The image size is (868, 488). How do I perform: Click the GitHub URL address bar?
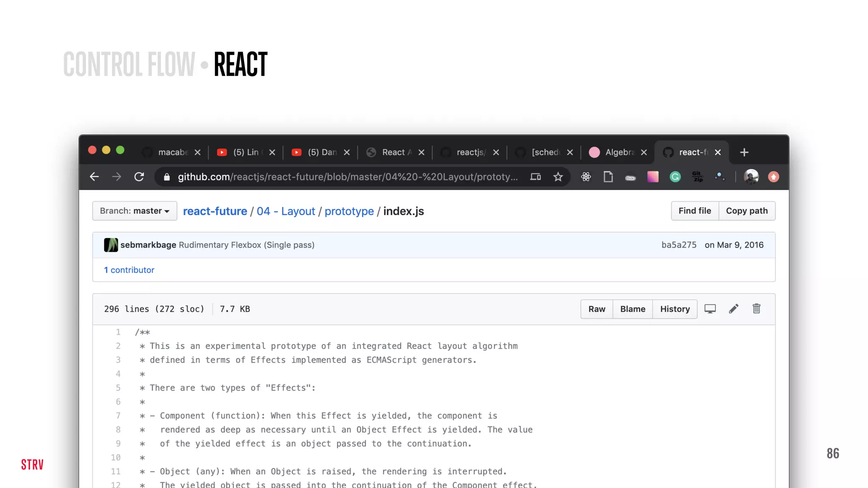(x=348, y=177)
